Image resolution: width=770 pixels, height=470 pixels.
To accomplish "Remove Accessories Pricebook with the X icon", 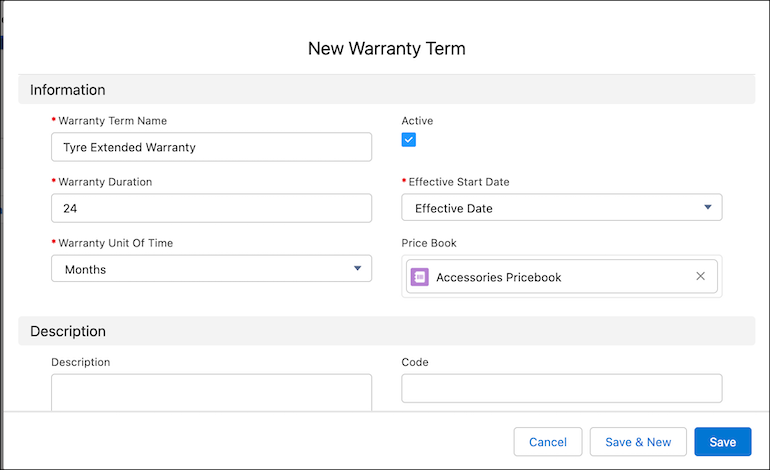I will tap(700, 277).
